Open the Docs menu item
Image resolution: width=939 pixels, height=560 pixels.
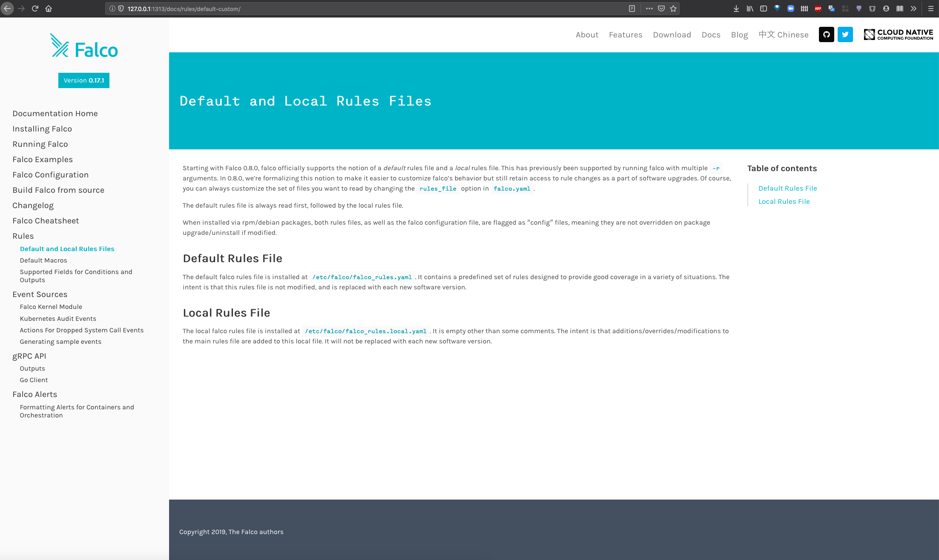pos(711,34)
